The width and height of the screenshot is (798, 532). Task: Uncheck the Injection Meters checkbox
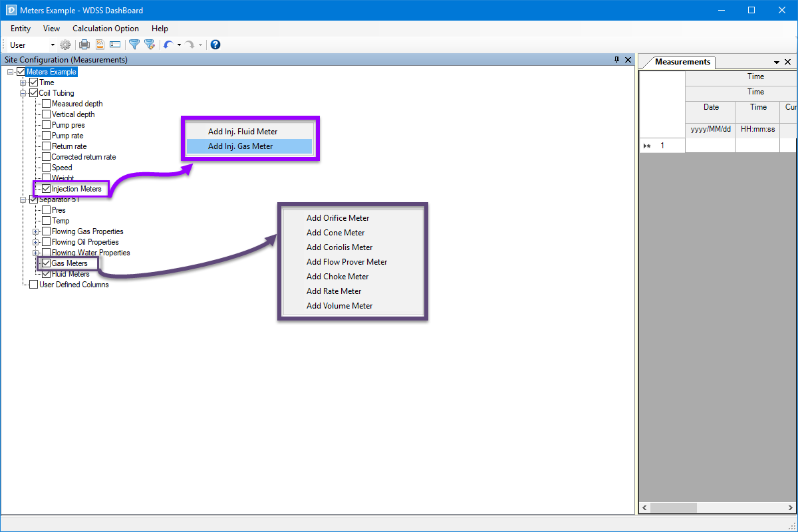(x=46, y=189)
